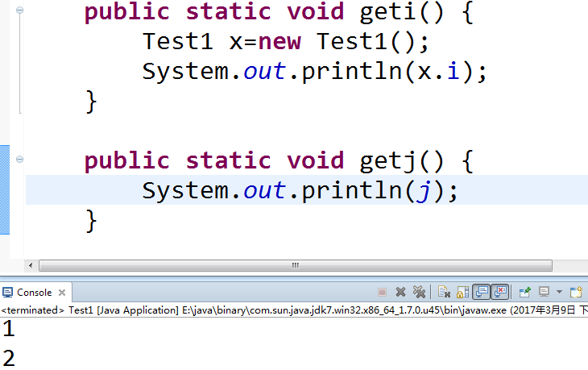Screen dimensions: 588x370
Task: Clear the console output
Action: pyautogui.click(x=444, y=292)
